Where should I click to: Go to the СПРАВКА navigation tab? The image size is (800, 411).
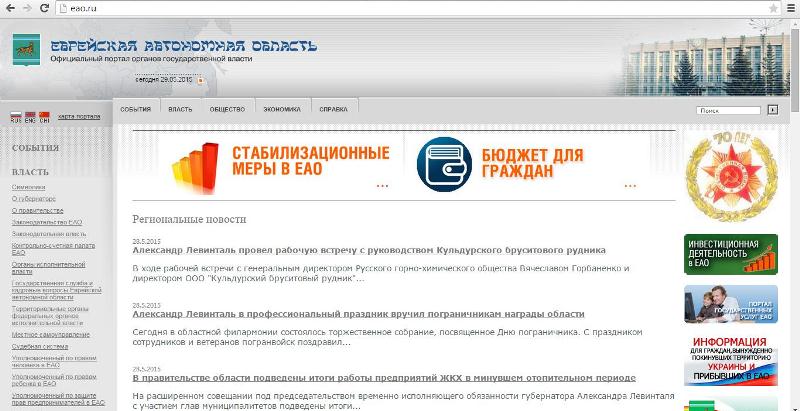click(x=333, y=109)
